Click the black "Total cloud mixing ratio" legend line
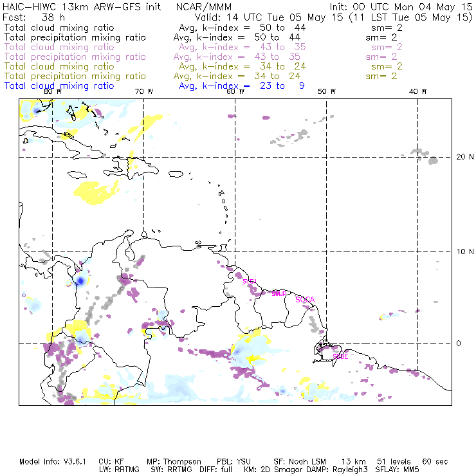The height and width of the screenshot is (476, 476). [59, 28]
